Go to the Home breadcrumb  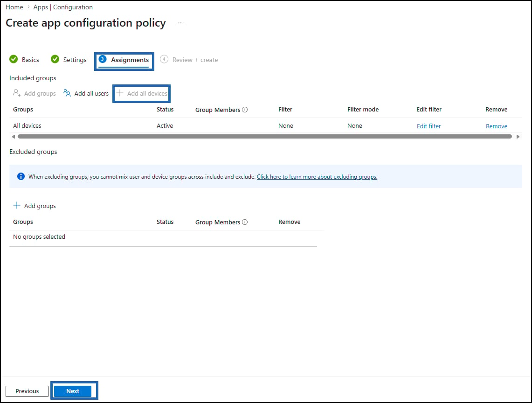click(14, 7)
